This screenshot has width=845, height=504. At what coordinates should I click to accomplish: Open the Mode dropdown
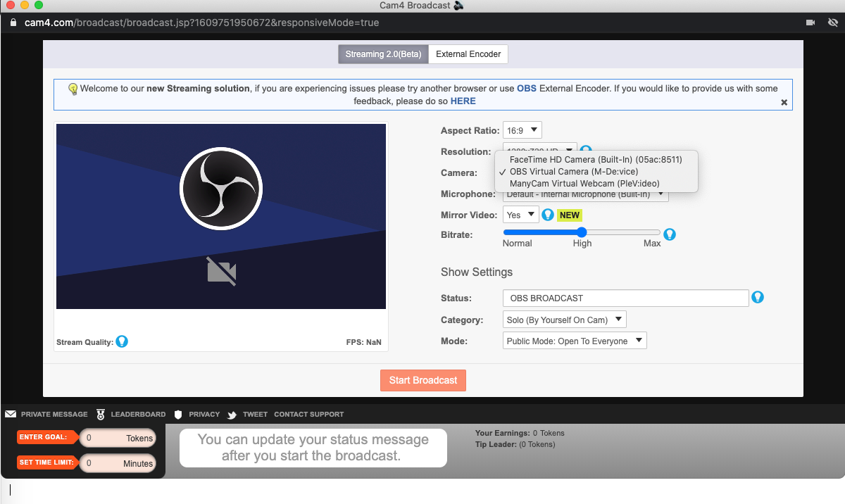[575, 341]
